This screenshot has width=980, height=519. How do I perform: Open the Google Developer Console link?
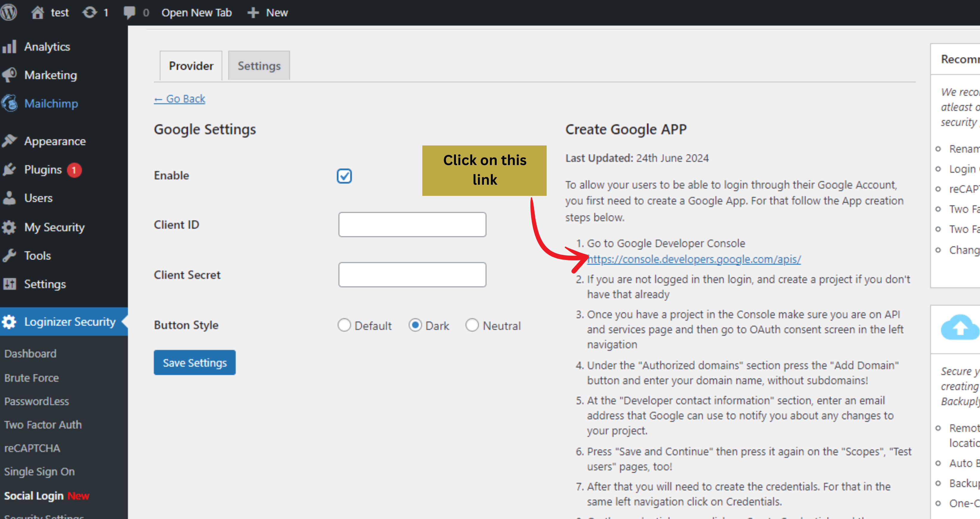[694, 259]
